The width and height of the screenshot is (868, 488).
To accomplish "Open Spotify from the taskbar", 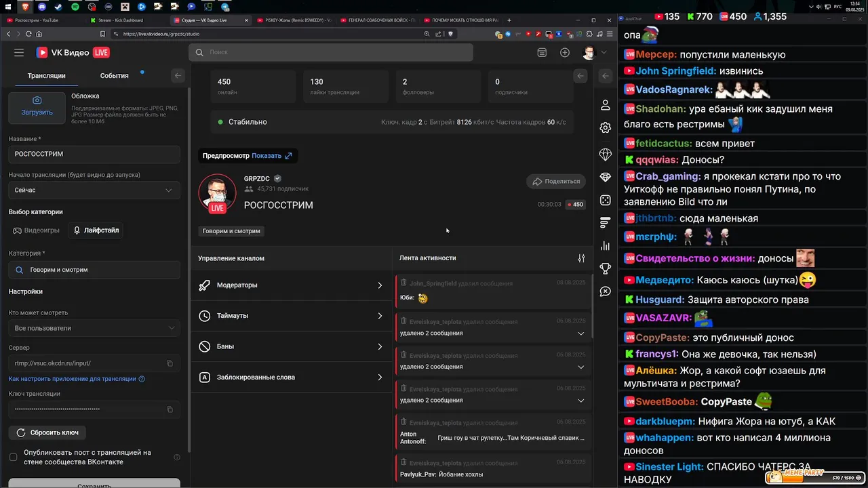I will coord(75,6).
